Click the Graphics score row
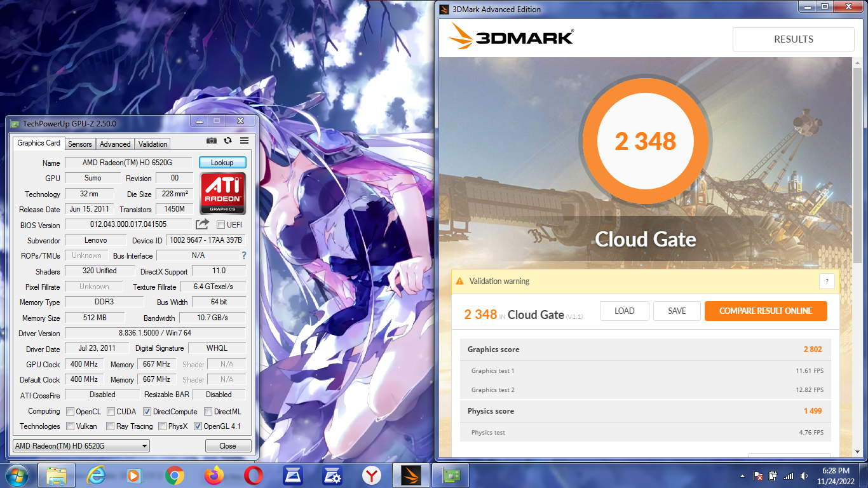The height and width of the screenshot is (488, 868). tap(645, 349)
